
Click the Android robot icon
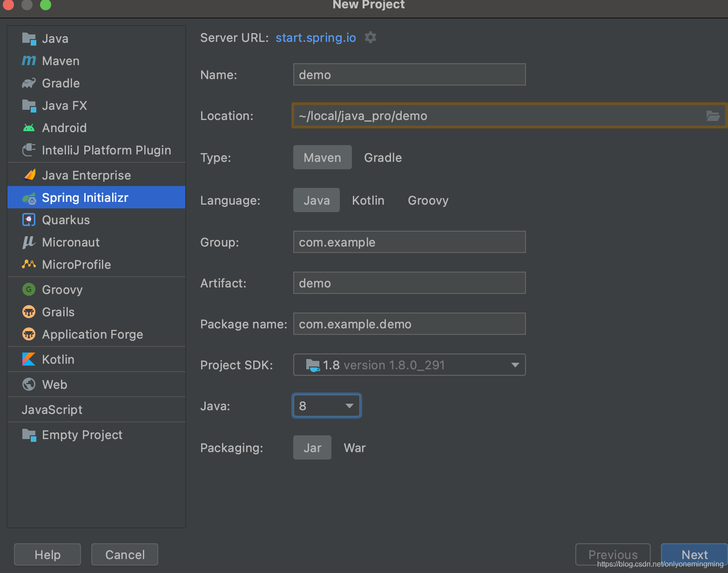29,128
